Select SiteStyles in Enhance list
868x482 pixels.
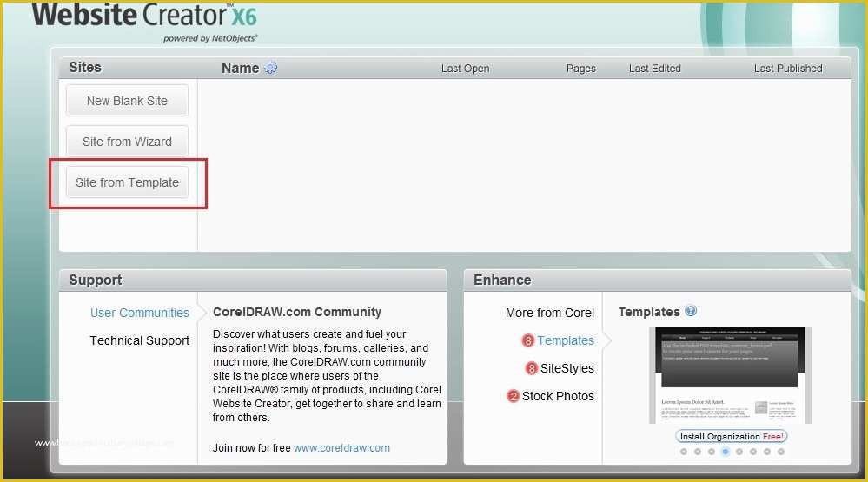tap(567, 368)
